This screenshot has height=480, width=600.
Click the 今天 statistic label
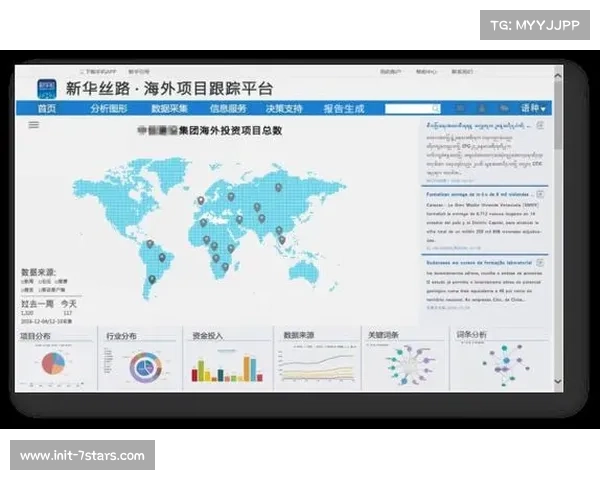click(x=68, y=304)
